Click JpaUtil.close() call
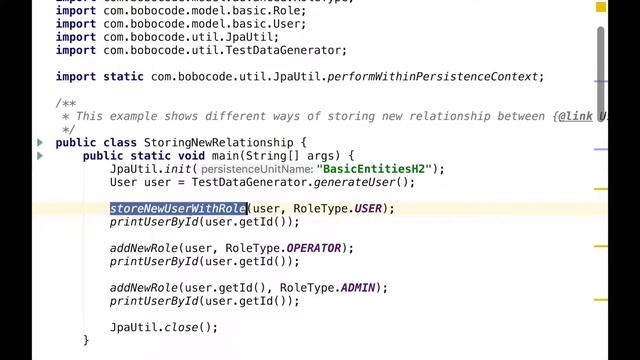Screen dimensions: 640x360 [164, 327]
